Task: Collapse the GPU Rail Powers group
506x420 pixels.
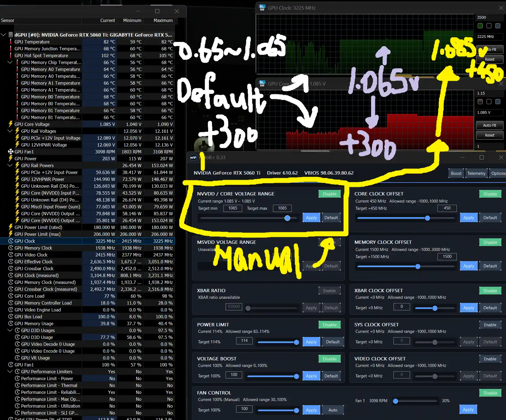Action: (10, 165)
